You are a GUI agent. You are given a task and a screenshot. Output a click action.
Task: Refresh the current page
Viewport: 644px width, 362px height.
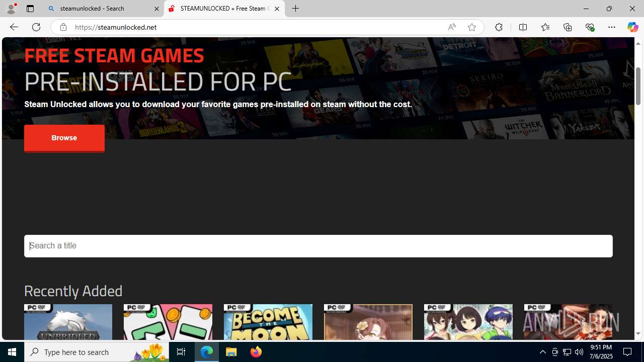tap(36, 27)
